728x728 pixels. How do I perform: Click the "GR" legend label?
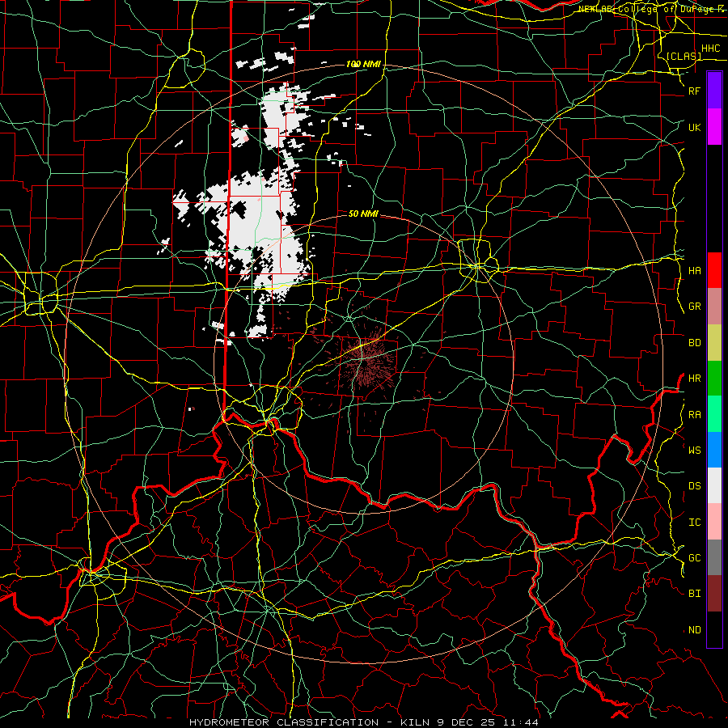tap(695, 307)
